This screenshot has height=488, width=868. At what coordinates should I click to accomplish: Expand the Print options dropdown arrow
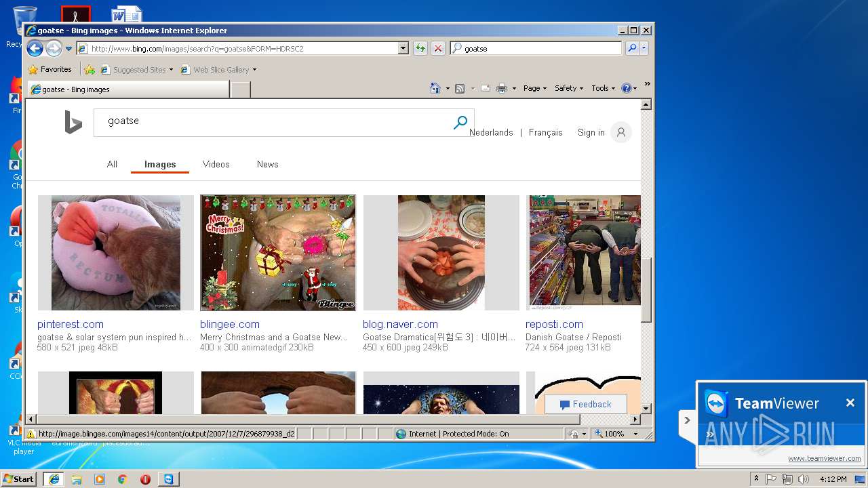point(514,89)
